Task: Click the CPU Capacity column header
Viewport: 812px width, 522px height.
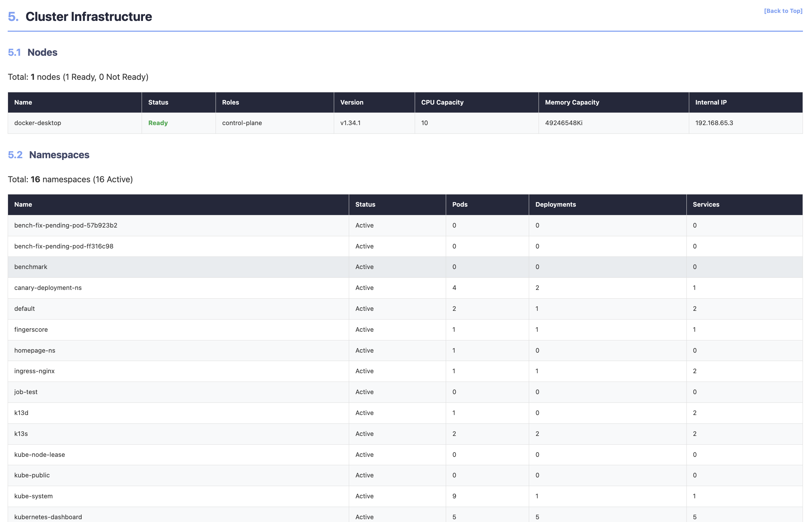Action: [x=442, y=102]
